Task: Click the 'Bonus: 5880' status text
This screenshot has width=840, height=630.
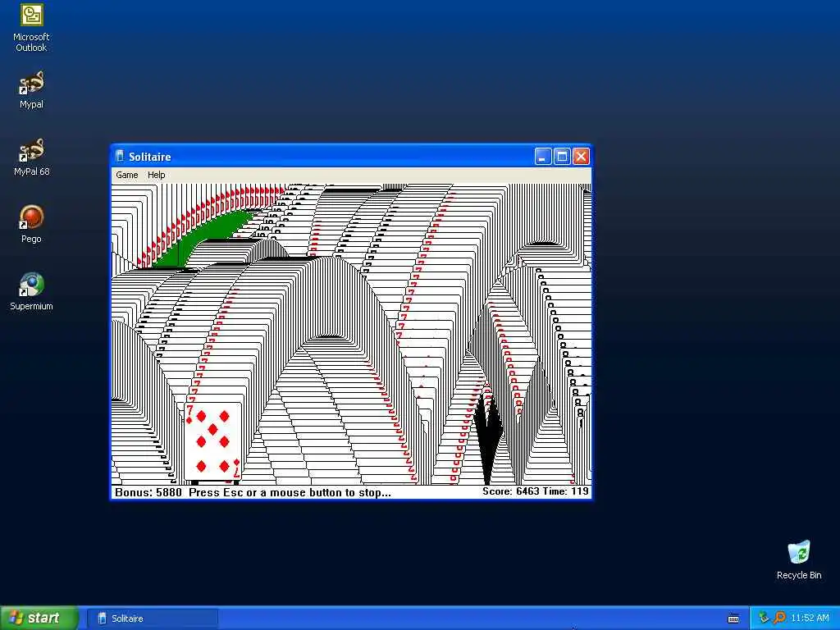Action: click(148, 492)
